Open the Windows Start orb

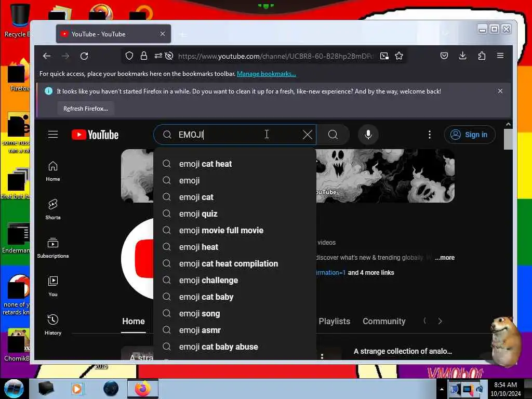14,389
